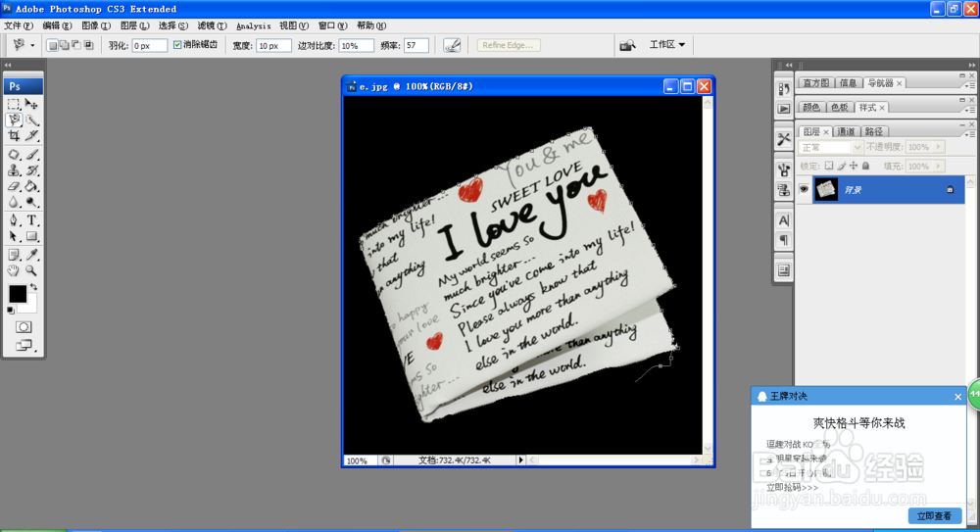Toggle lock transparent pixels in Layers panel
The height and width of the screenshot is (532, 980).
[829, 166]
